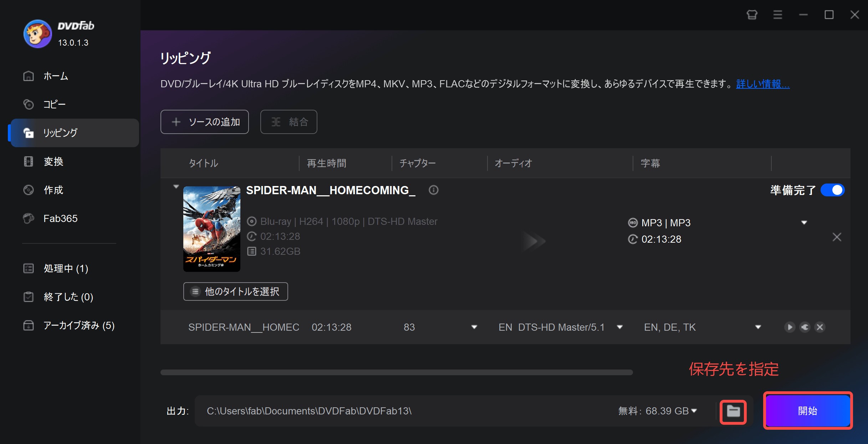Click the オーディオ column header
This screenshot has height=444, width=868.
[x=513, y=163]
